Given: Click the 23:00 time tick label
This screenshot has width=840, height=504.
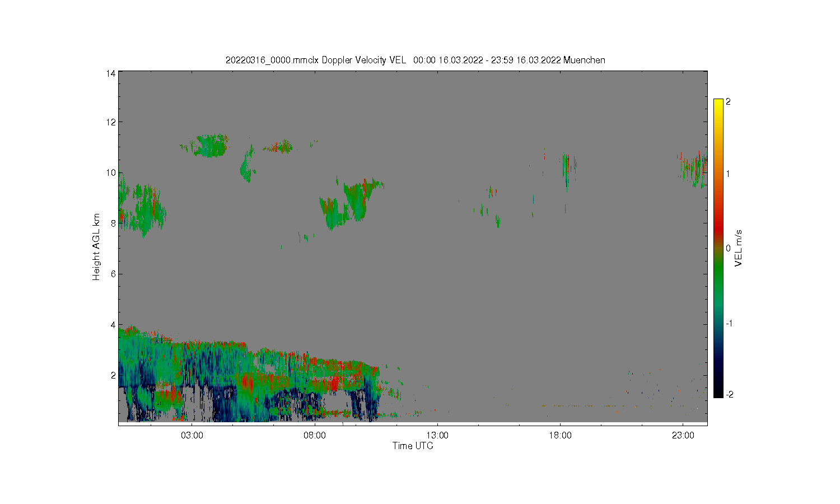Looking at the screenshot, I should (683, 435).
